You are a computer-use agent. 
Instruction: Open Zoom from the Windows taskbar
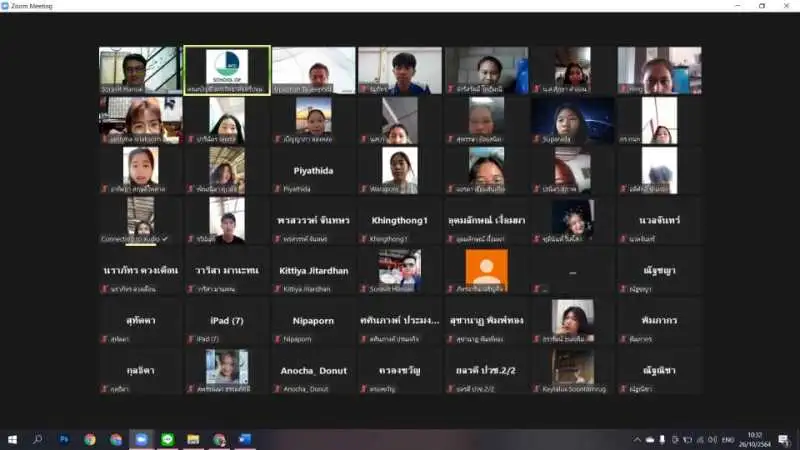[x=140, y=439]
